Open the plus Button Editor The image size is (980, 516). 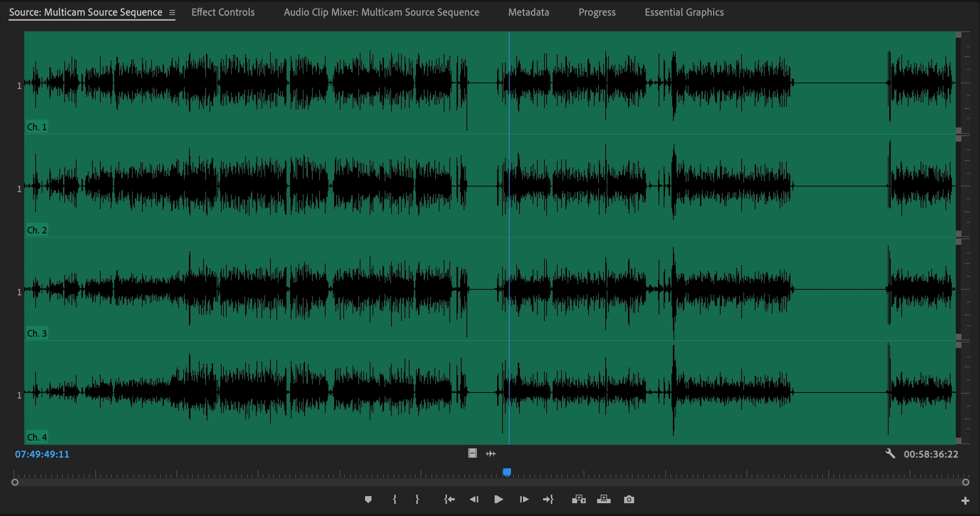point(965,501)
